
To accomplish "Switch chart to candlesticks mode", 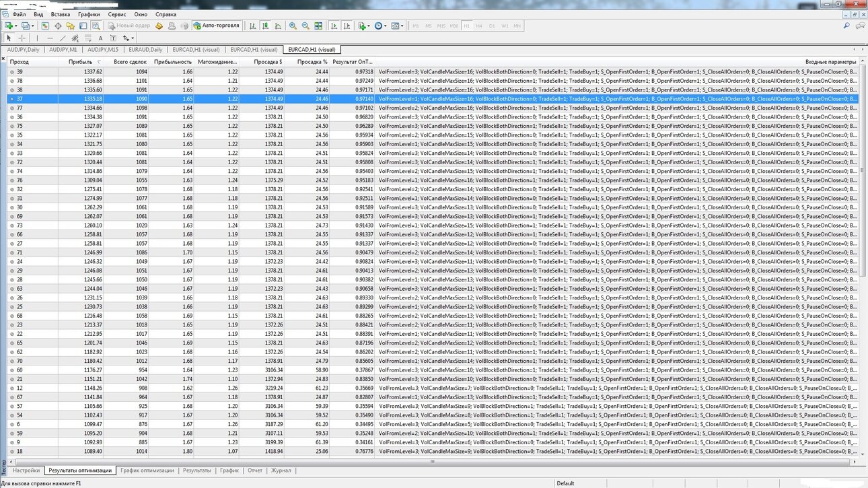I will (x=265, y=26).
